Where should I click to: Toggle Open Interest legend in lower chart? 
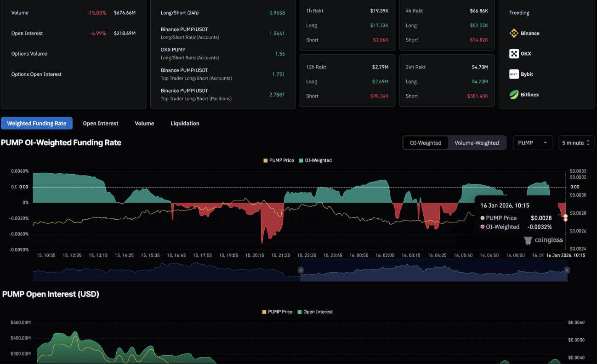pyautogui.click(x=315, y=312)
